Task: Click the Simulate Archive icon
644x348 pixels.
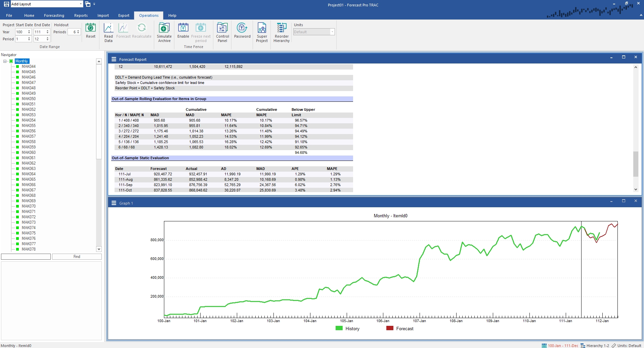Action: point(164,28)
